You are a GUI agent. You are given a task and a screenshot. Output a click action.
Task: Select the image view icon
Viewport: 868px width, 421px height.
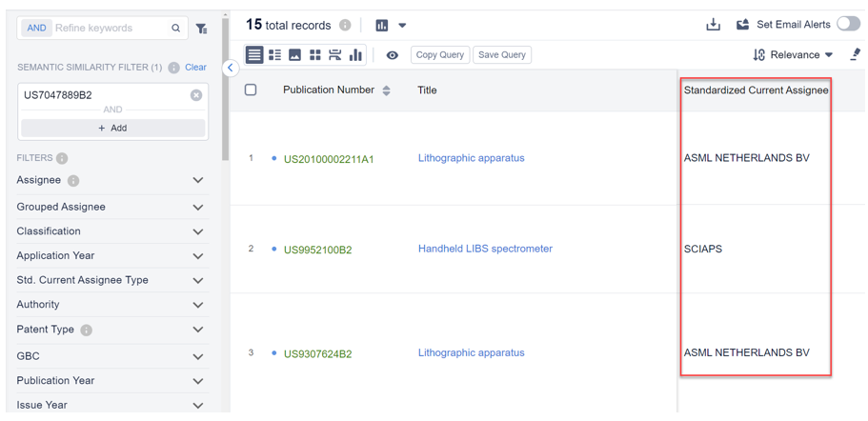294,55
